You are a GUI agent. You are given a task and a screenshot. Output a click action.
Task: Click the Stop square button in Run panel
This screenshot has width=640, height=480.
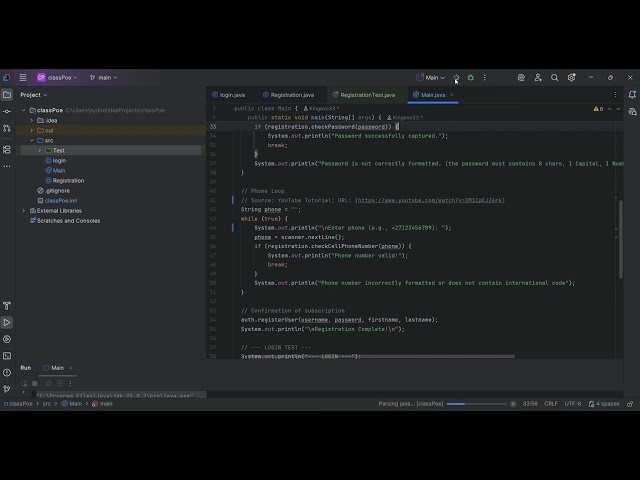35,383
